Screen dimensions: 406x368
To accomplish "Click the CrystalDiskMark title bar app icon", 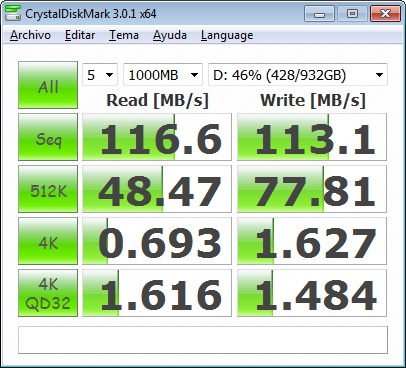I will pos(13,13).
